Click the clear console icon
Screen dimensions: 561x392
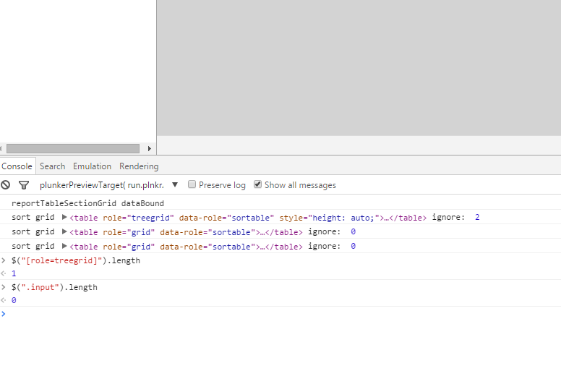[6, 185]
